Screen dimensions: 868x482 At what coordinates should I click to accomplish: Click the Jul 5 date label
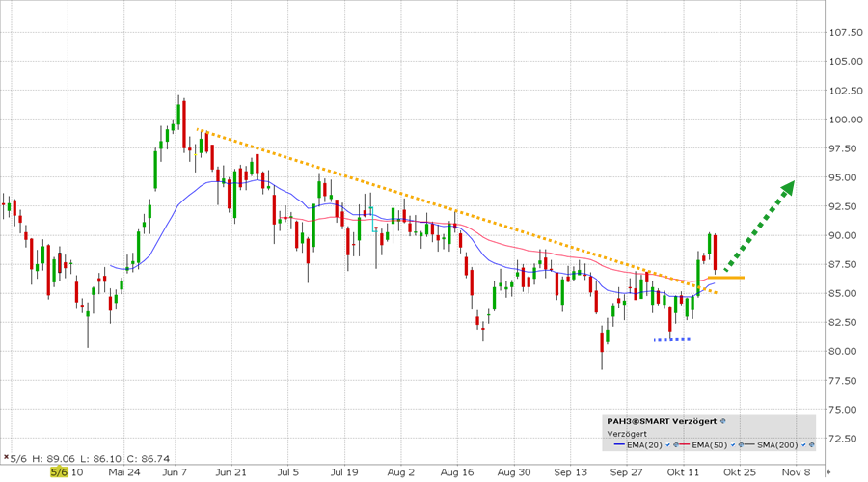pos(287,472)
